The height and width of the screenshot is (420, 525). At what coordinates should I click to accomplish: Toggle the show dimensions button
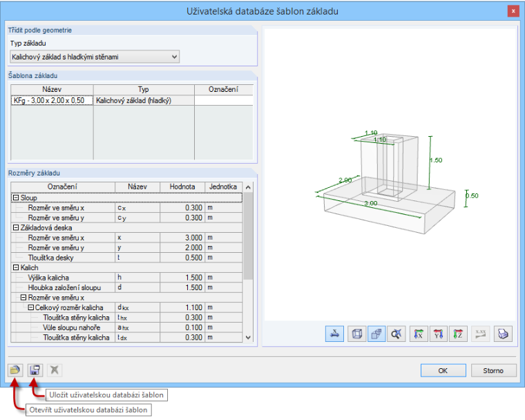[334, 334]
